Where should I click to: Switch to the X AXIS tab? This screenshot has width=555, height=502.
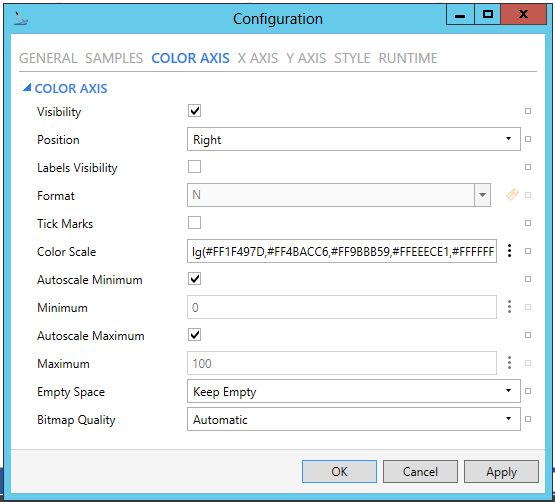258,58
